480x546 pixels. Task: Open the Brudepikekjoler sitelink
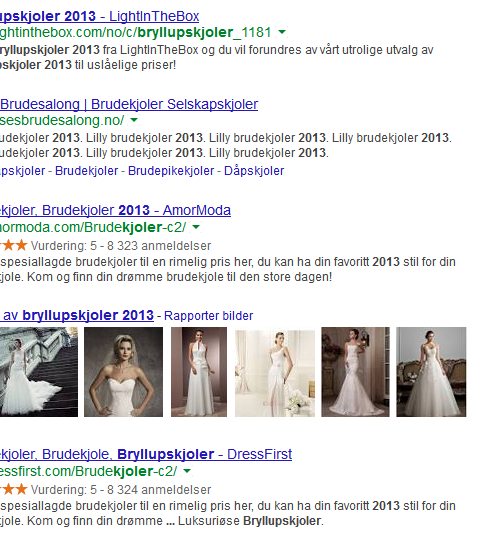click(171, 171)
